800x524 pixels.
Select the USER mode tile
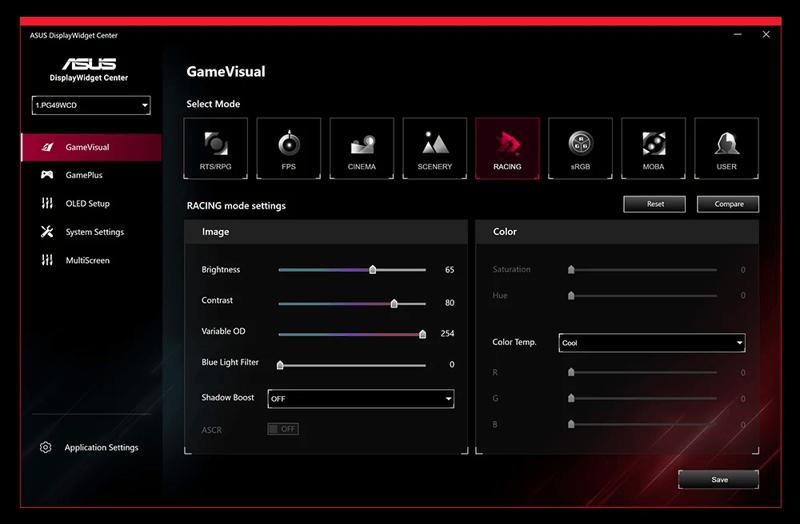click(x=726, y=148)
